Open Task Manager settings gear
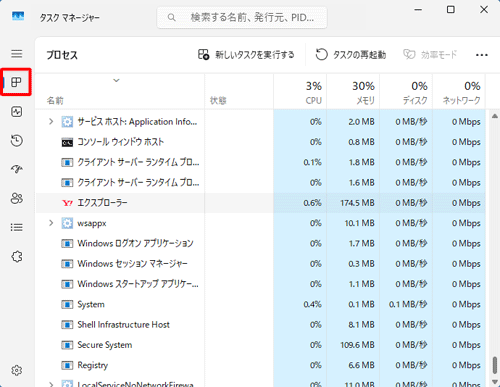This screenshot has width=500, height=387. [17, 370]
